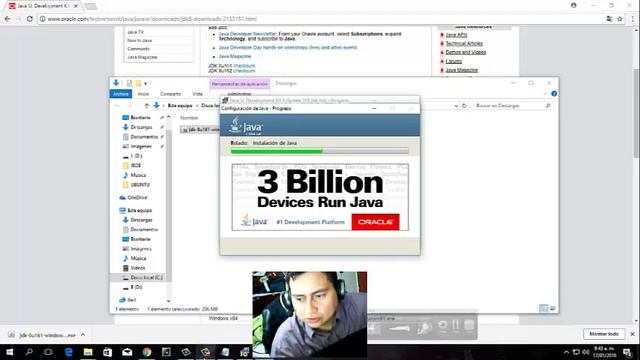640x360 pixels.
Task: Click the Buscar en Descargas search field
Action: point(513,106)
